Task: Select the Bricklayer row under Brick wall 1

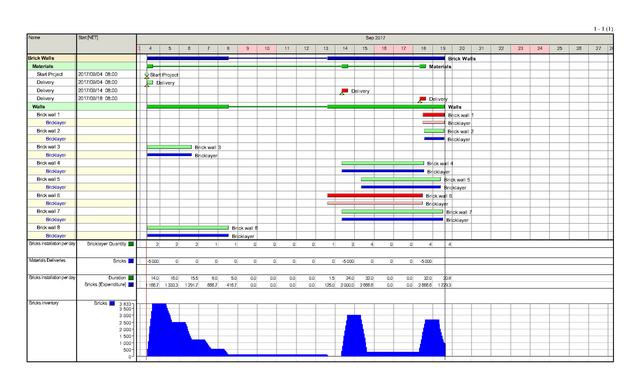Action: pos(56,123)
